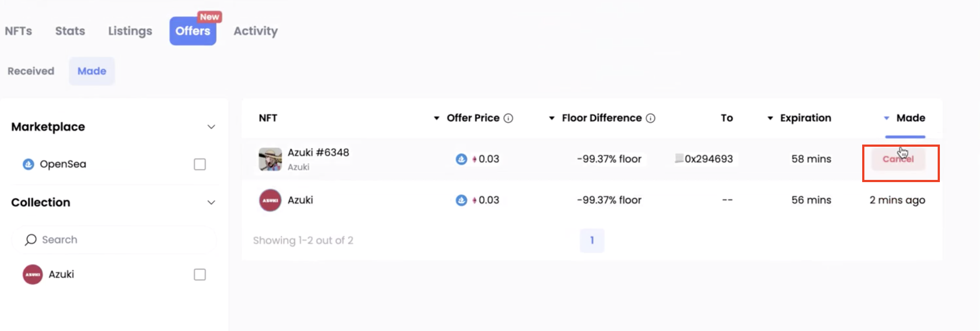This screenshot has width=980, height=331.
Task: Click the Azuki collection sublabel under #6348
Action: [x=298, y=167]
